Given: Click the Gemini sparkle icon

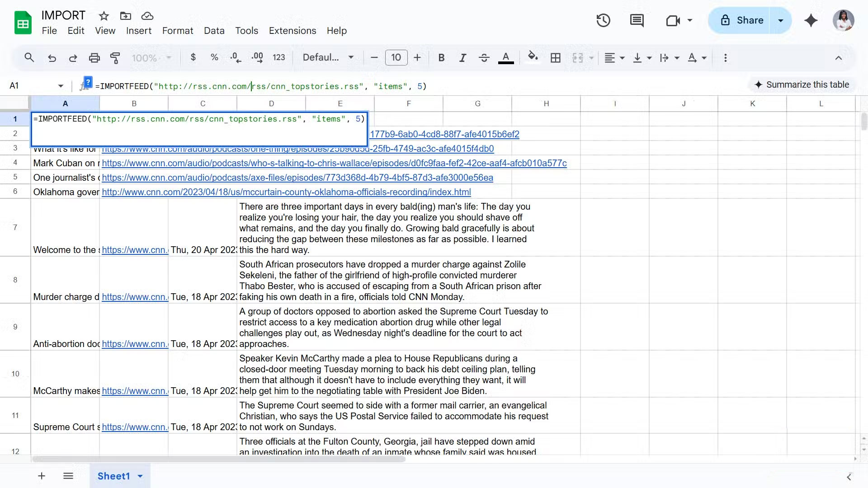Looking at the screenshot, I should (x=811, y=20).
